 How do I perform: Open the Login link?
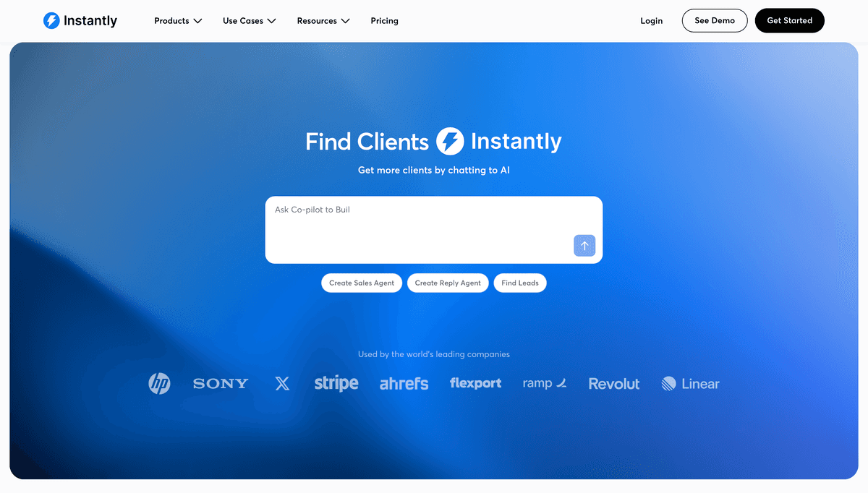[x=651, y=21]
